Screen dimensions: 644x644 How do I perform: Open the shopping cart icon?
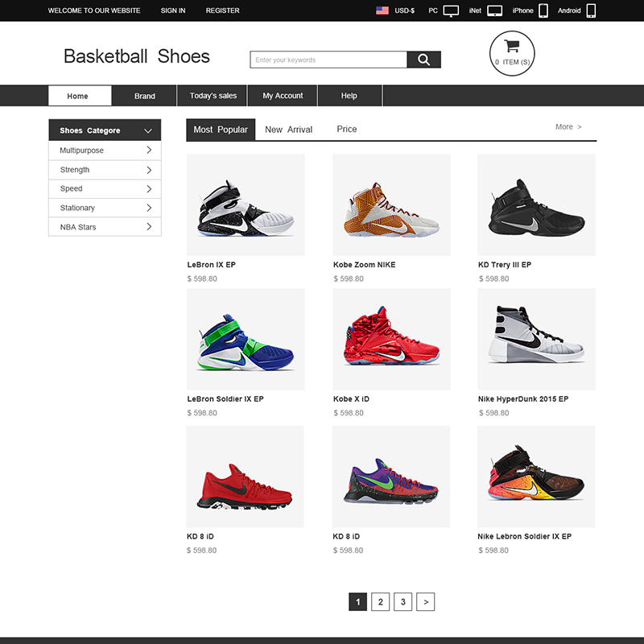point(512,46)
